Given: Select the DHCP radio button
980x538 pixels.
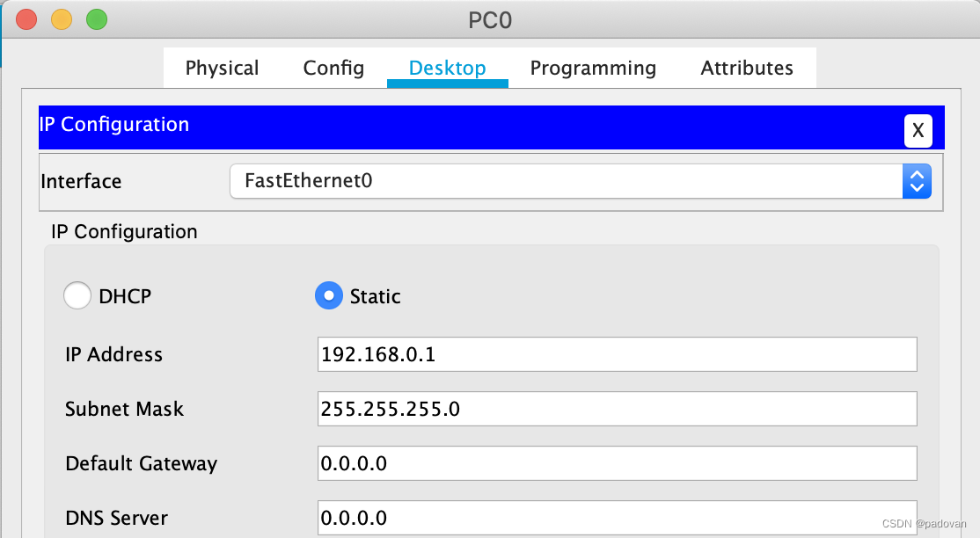Looking at the screenshot, I should tap(77, 295).
